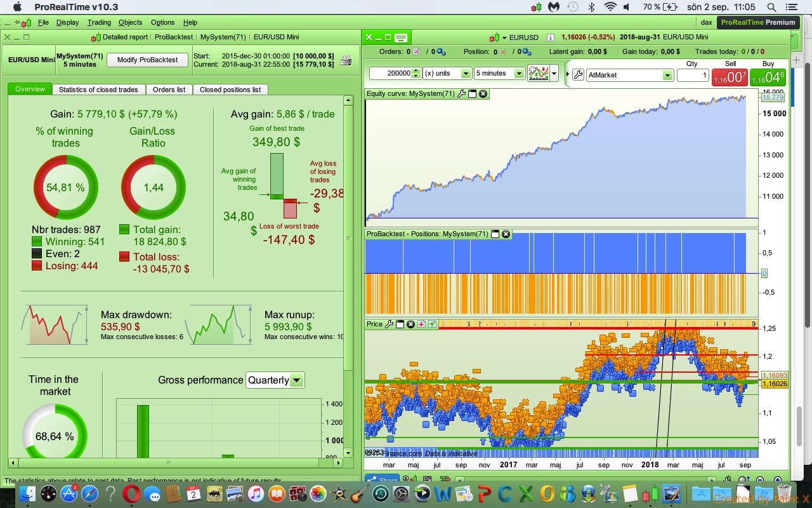812x508 pixels.
Task: Click the candlestick chart style icon beside EURUSD
Action: click(x=495, y=37)
